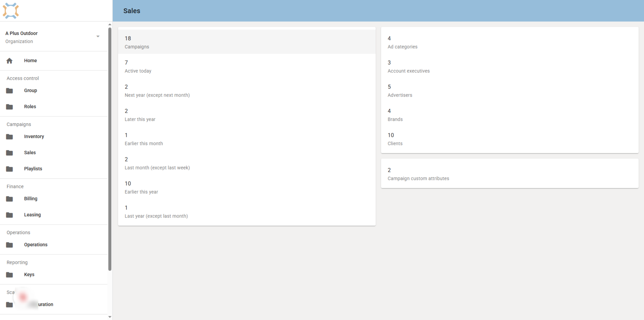
Task: Click the Operations section heading
Action: pos(19,232)
